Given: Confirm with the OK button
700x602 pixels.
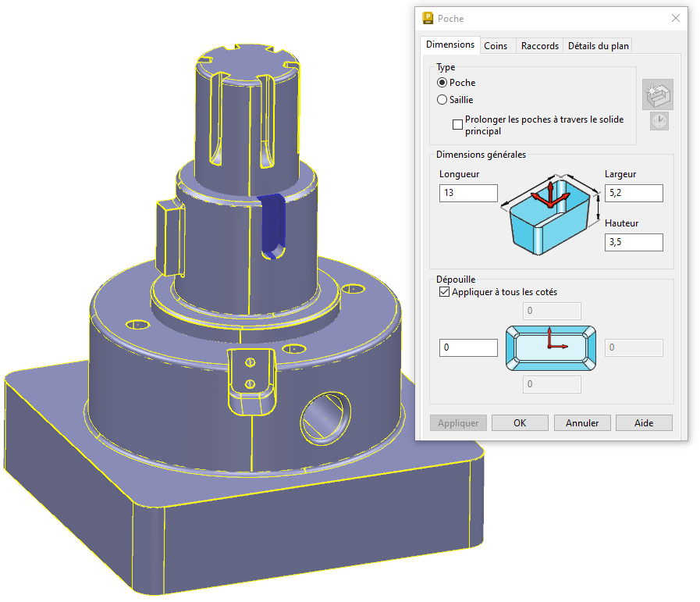Looking at the screenshot, I should tap(520, 423).
